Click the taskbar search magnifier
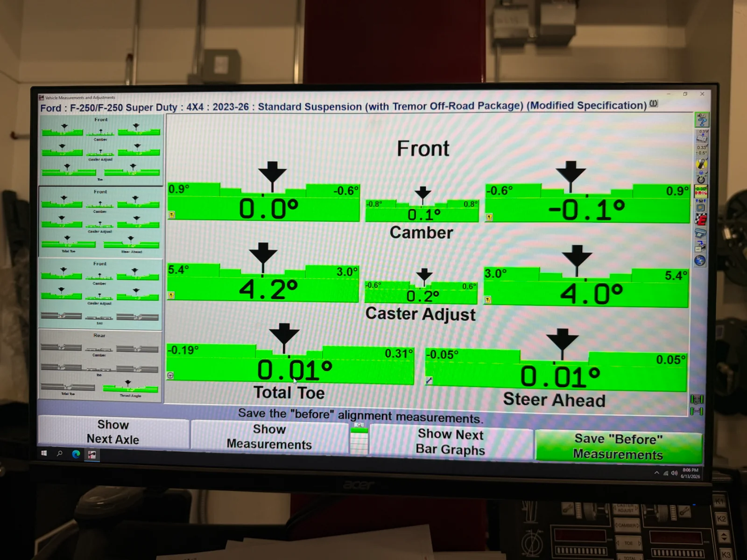 click(x=60, y=453)
